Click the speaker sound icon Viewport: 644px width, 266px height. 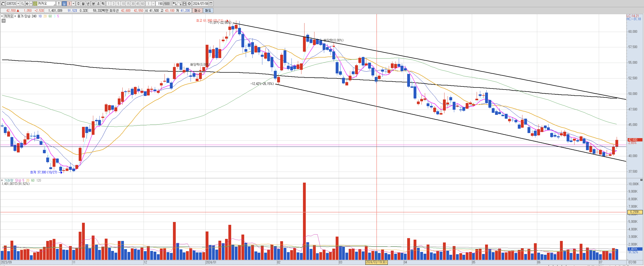click(27, 4)
